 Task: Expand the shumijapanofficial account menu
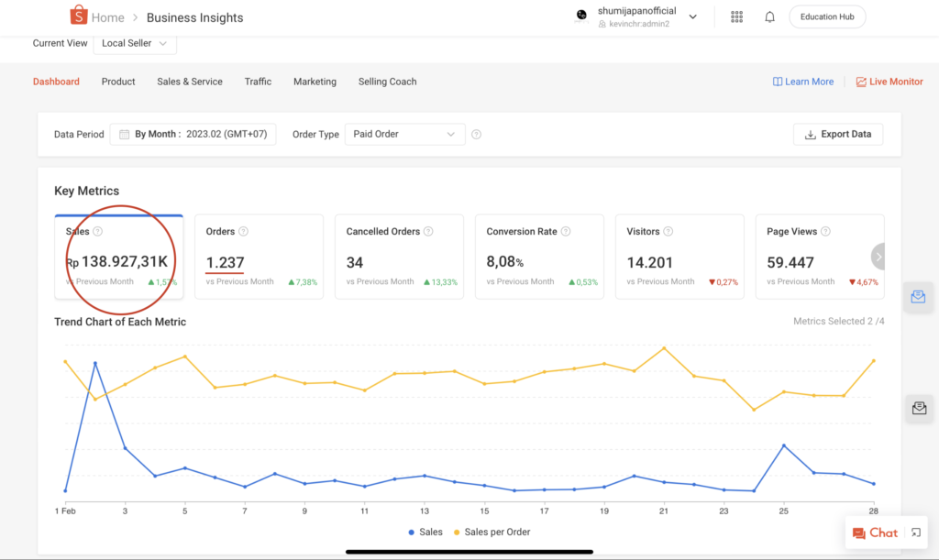[x=693, y=16]
